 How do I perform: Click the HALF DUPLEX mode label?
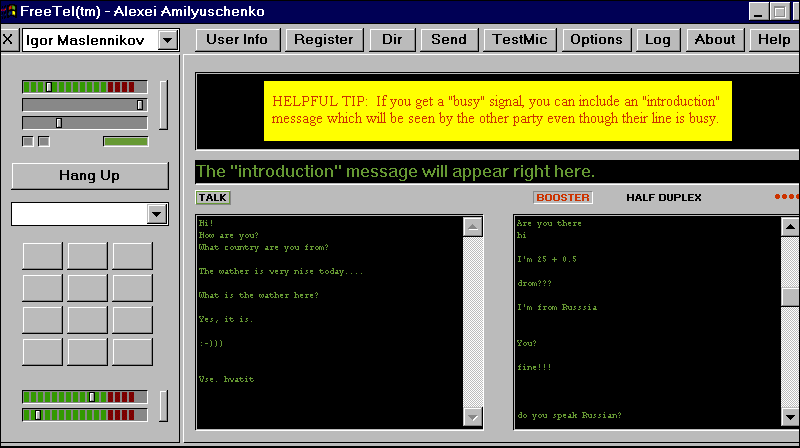coord(664,197)
